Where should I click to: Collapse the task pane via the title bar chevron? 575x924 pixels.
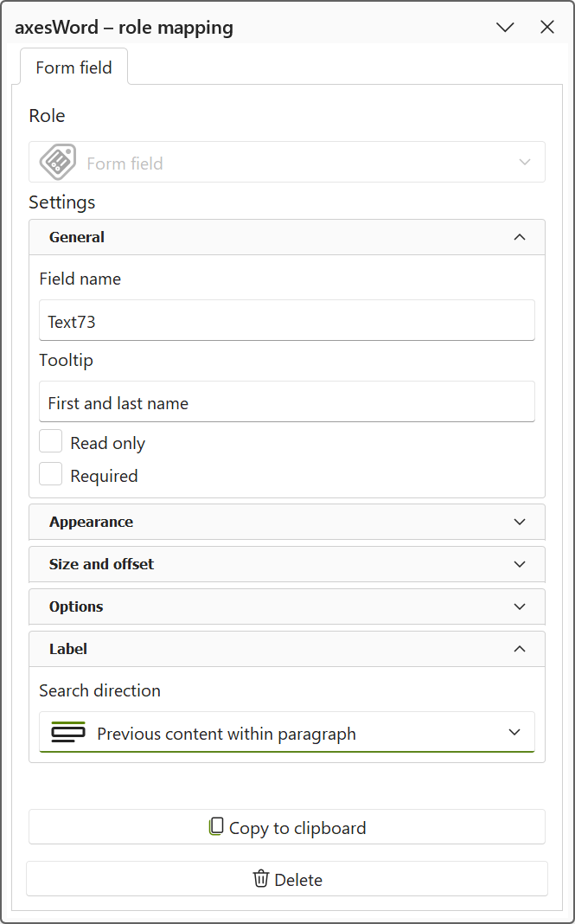tap(506, 27)
